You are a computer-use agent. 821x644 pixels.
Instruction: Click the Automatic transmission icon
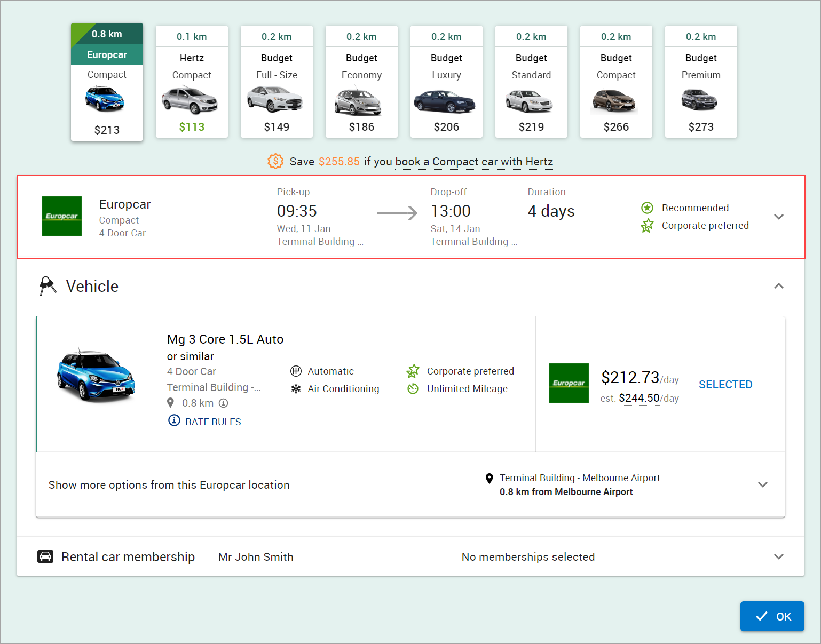tap(296, 371)
